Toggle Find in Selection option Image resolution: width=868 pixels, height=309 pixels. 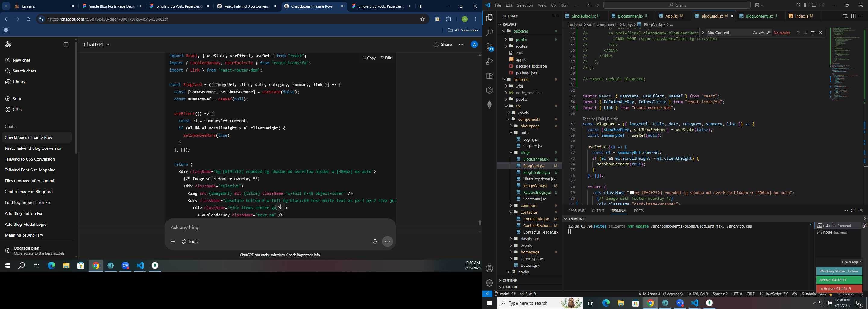813,33
